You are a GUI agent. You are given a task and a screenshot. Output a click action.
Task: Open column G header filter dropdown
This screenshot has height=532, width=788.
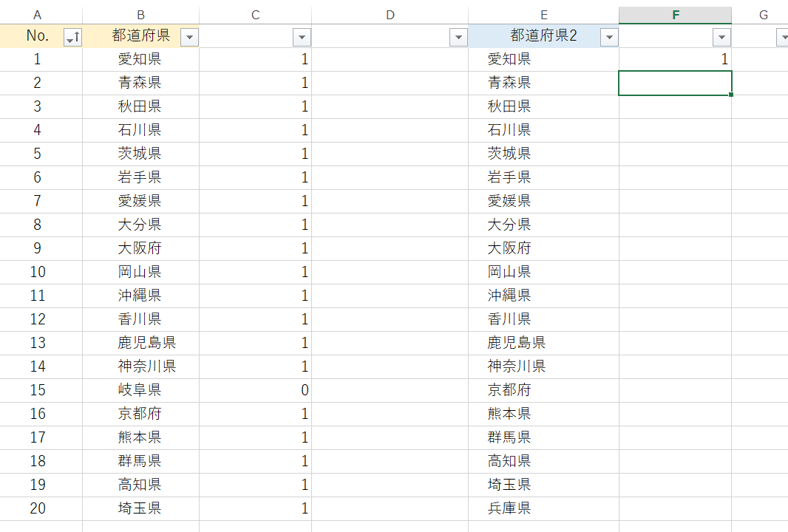(783, 37)
